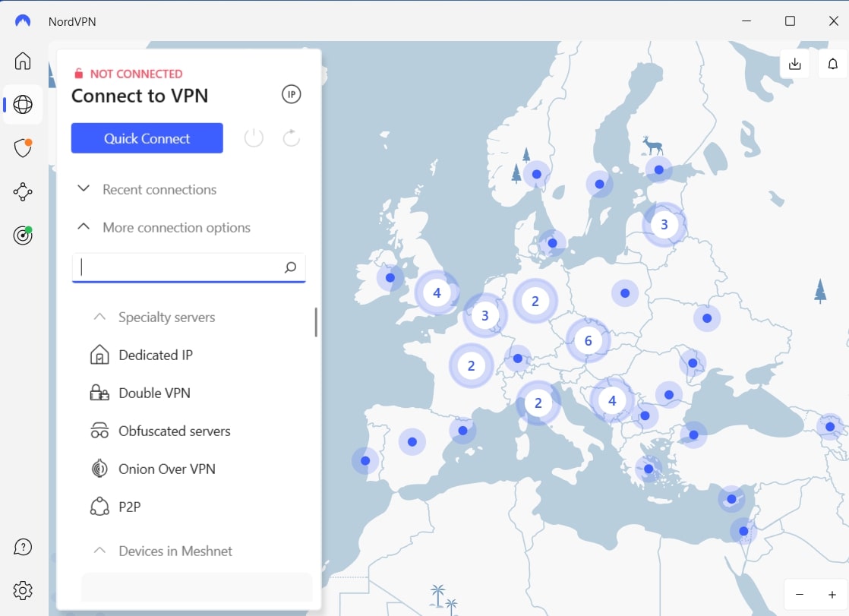
Task: Click the Moldova server dot
Action: point(693,363)
